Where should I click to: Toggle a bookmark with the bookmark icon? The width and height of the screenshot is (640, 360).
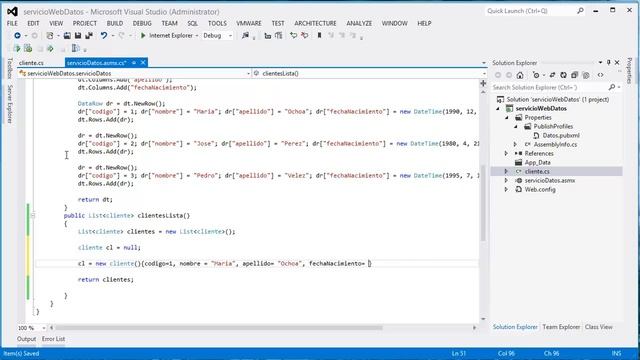coord(319,36)
